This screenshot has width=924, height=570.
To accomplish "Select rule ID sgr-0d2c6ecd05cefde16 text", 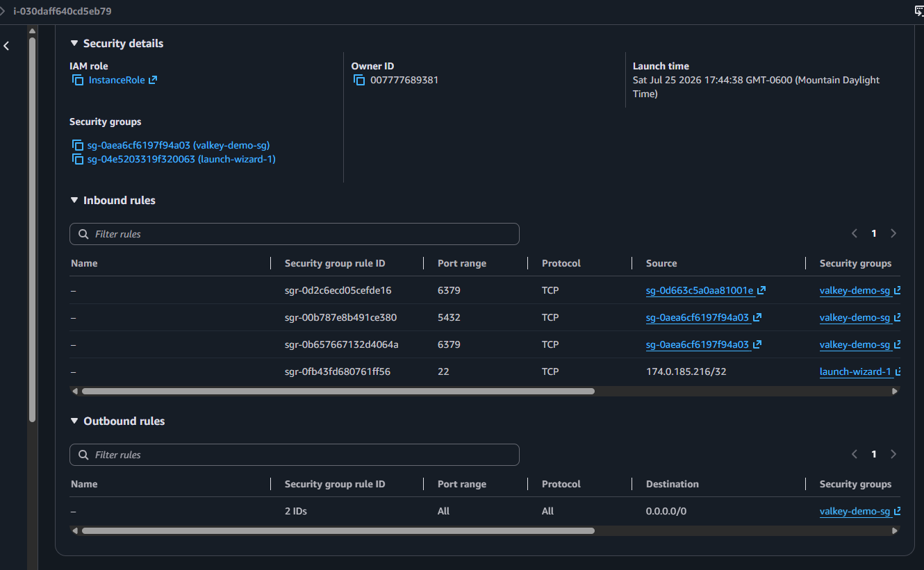I will (x=338, y=290).
